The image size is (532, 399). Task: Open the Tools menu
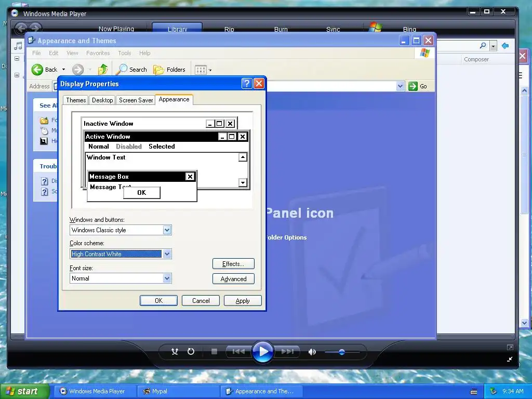tap(124, 53)
